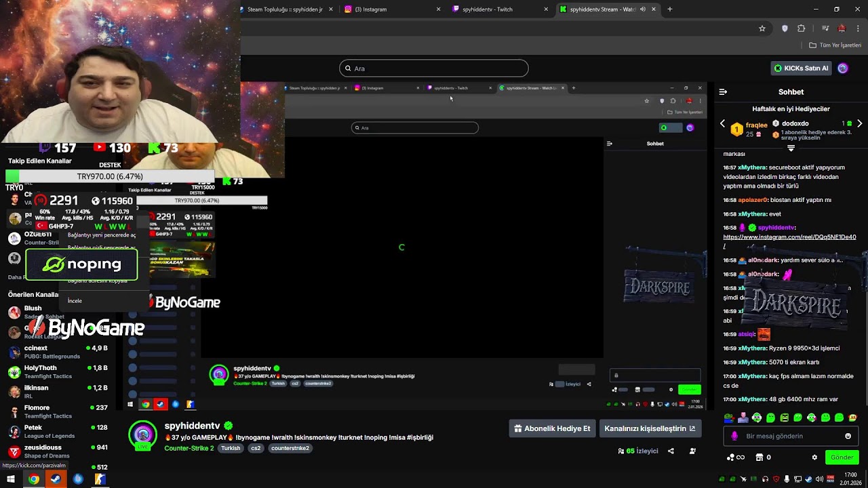Open Chrome from the taskbar

coord(33,479)
